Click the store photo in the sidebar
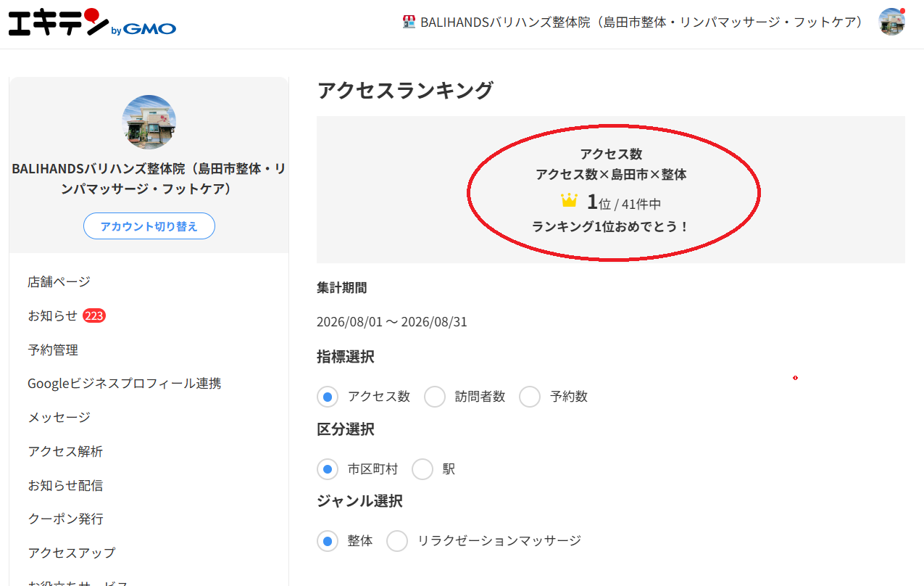The height and width of the screenshot is (586, 924). [x=149, y=122]
